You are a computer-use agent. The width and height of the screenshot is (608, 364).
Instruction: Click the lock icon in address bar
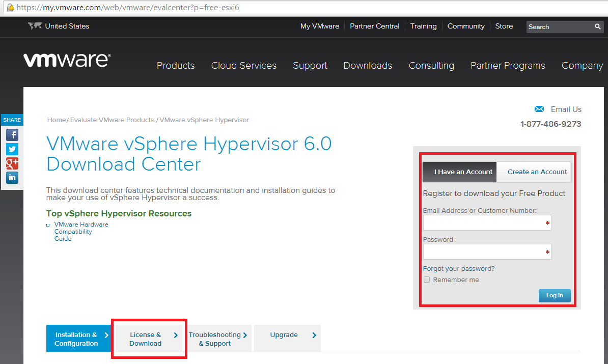[11, 7]
